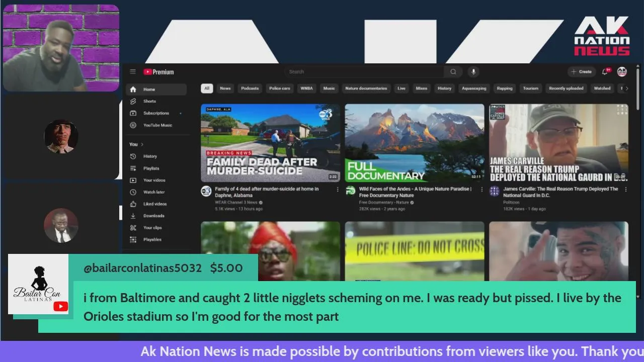This screenshot has width=644, height=362.
Task: Select the Podcasts filter chip
Action: (x=250, y=88)
